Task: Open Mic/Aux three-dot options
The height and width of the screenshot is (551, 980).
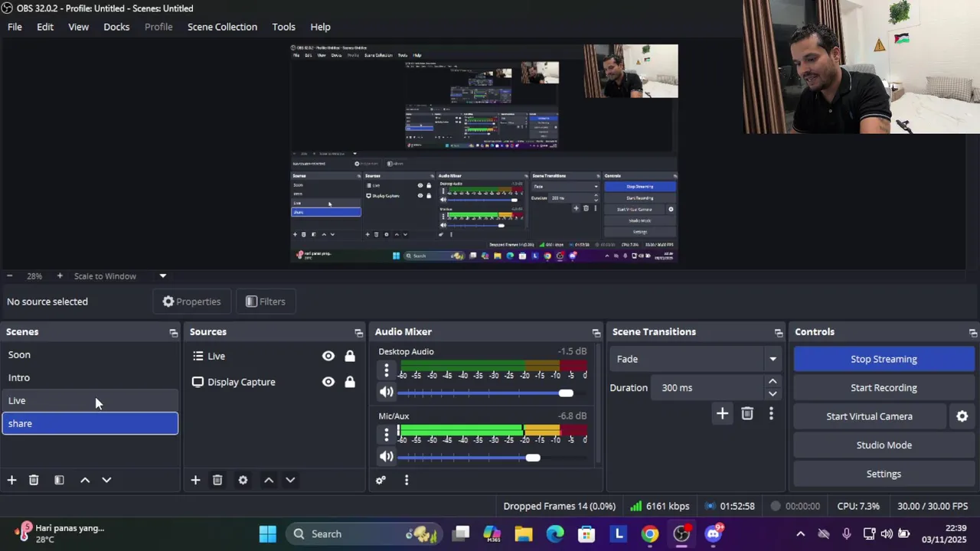Action: (x=386, y=435)
